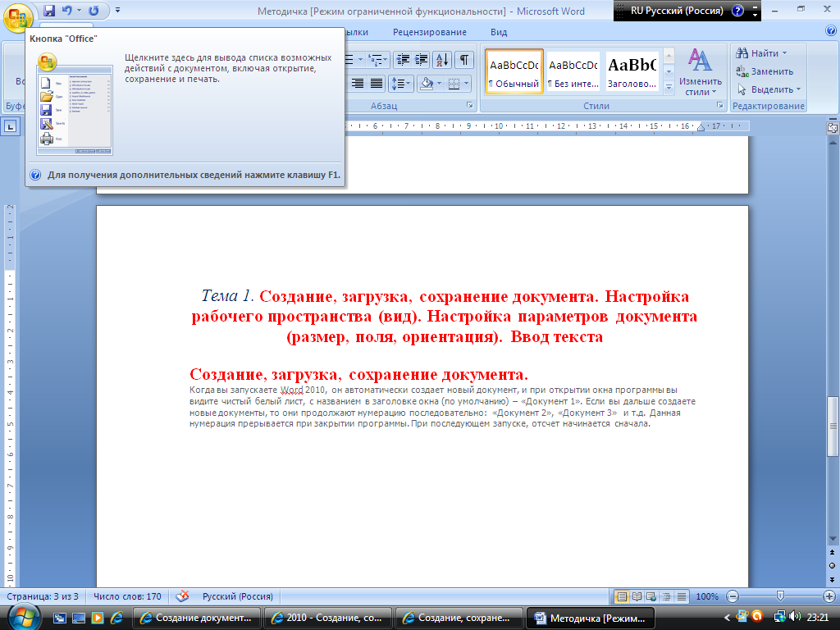
Task: Open the Undo history dropdown arrow
Action: (x=79, y=10)
